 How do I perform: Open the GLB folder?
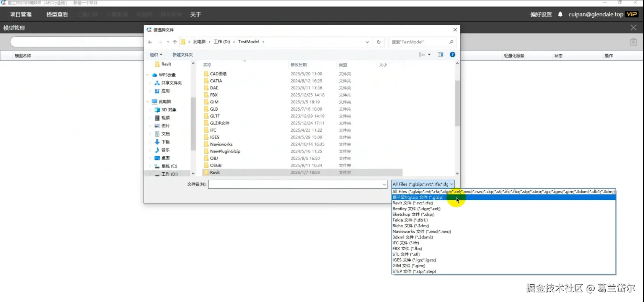point(214,109)
